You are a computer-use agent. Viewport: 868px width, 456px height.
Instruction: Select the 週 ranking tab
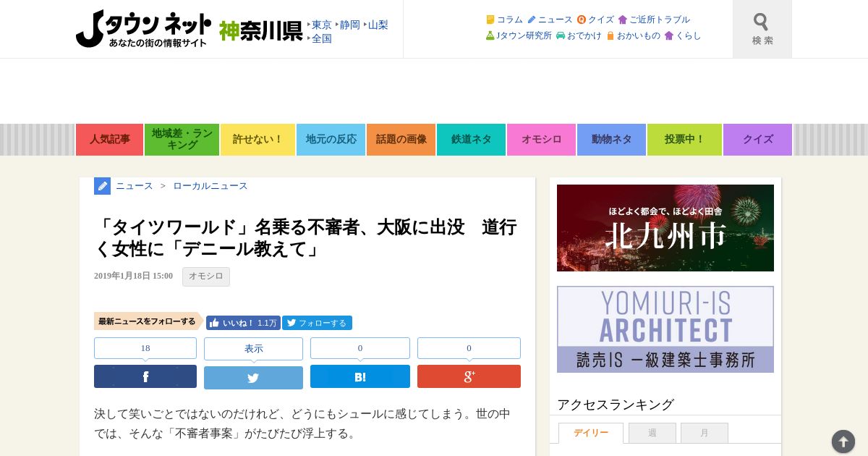tap(652, 433)
